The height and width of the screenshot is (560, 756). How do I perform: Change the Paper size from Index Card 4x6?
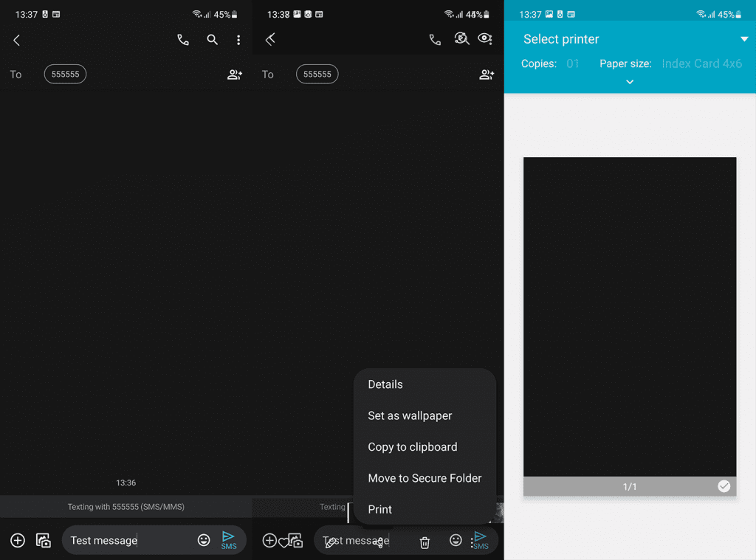coord(701,63)
